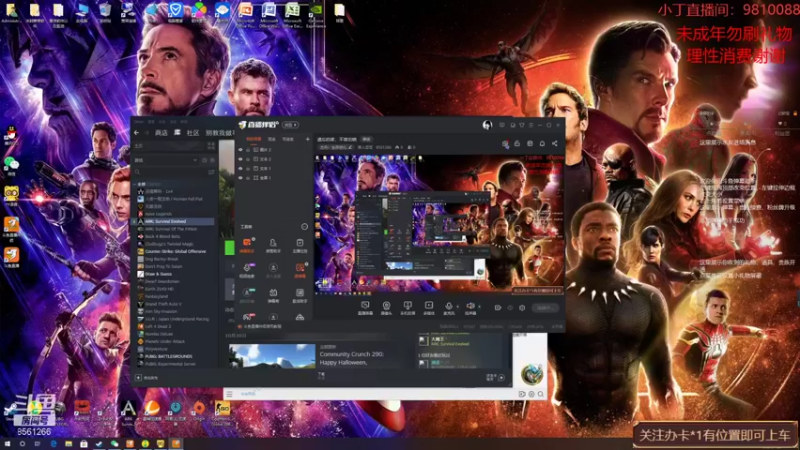Open Community Crunch 290 news article
800x450 pixels.
point(352,358)
